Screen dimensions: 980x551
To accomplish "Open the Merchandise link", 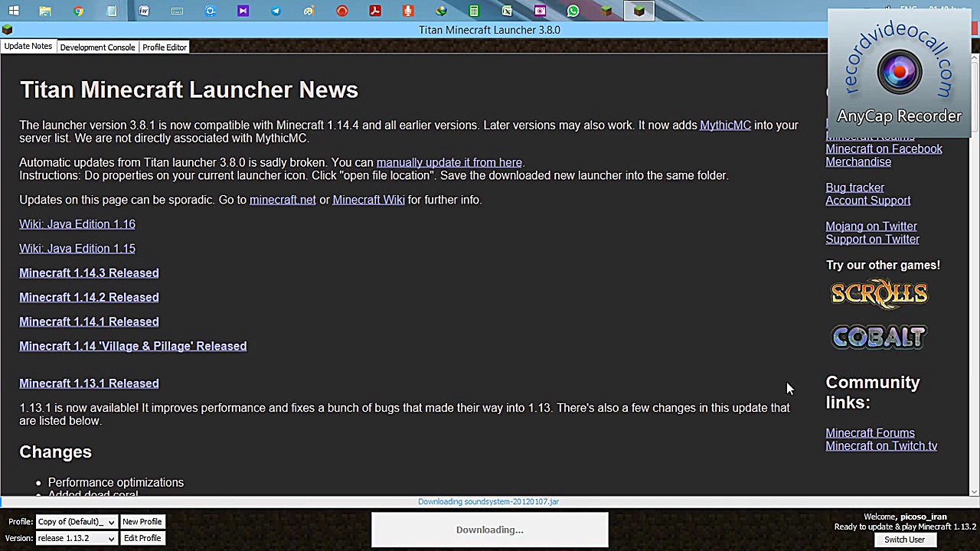I will tap(858, 162).
